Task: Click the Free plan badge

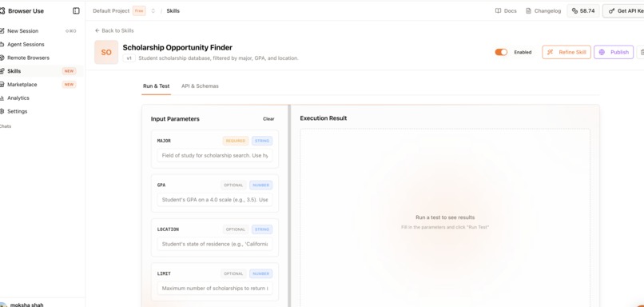Action: [x=139, y=11]
